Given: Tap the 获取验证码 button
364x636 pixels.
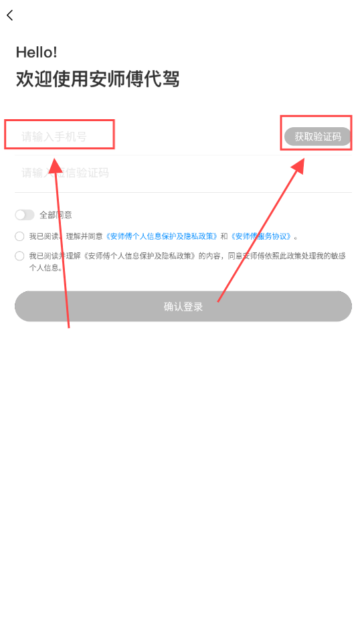Looking at the screenshot, I should pyautogui.click(x=318, y=137).
